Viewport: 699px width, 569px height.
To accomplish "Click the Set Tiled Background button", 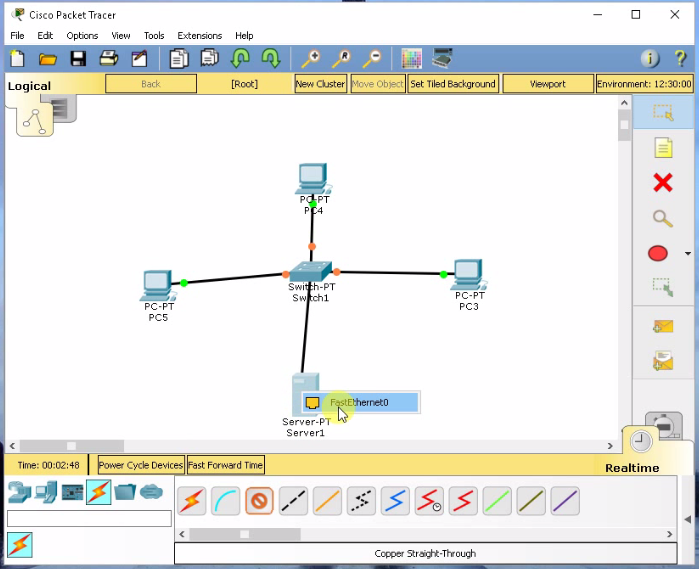I will coord(452,84).
